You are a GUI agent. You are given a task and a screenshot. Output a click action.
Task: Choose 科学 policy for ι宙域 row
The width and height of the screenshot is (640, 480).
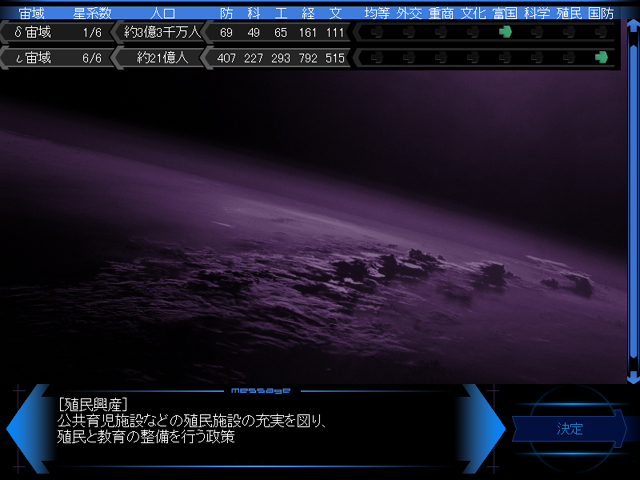click(537, 58)
